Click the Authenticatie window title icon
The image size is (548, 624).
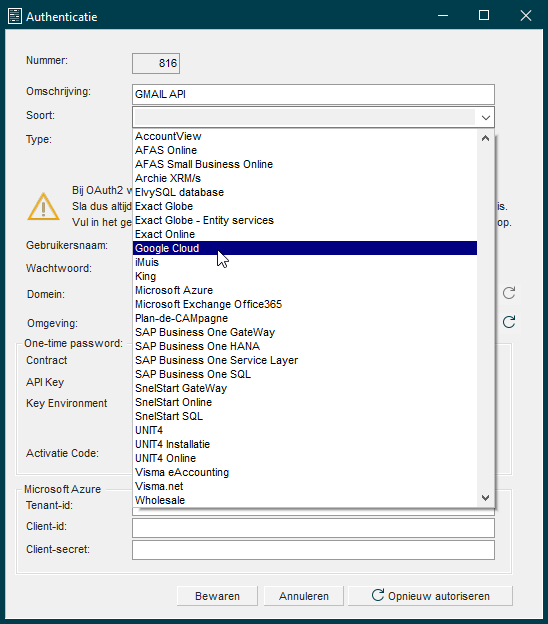click(x=15, y=16)
